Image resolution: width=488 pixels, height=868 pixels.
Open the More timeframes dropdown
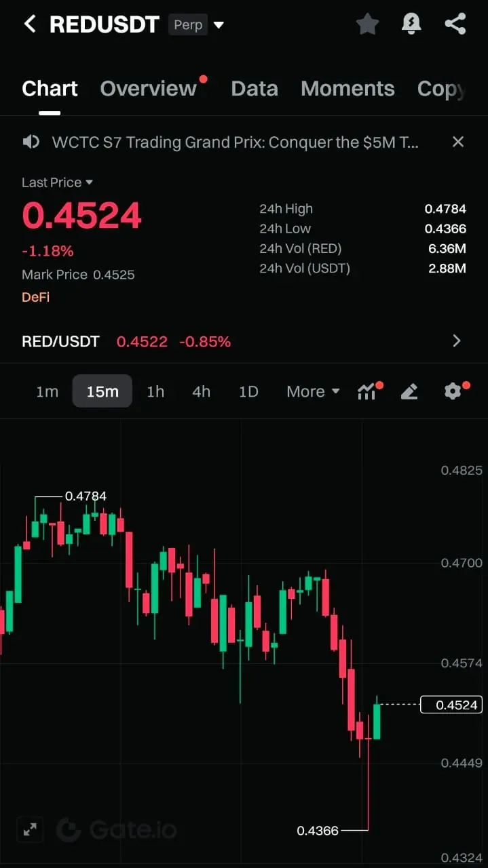pos(313,391)
